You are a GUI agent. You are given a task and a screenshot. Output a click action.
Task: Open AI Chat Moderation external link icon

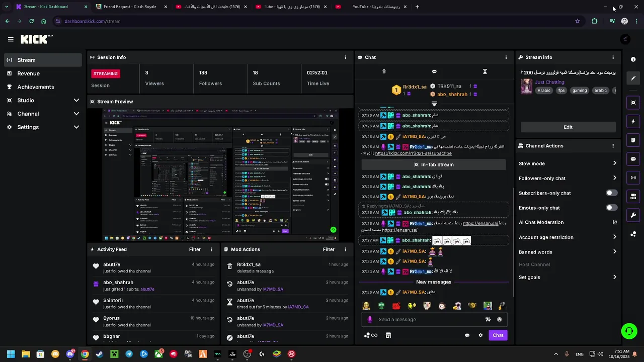615,222
